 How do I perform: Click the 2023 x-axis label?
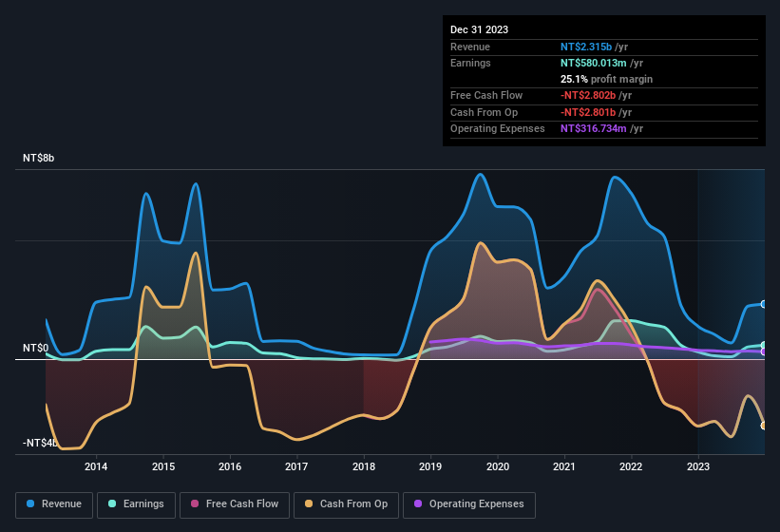[x=698, y=466]
